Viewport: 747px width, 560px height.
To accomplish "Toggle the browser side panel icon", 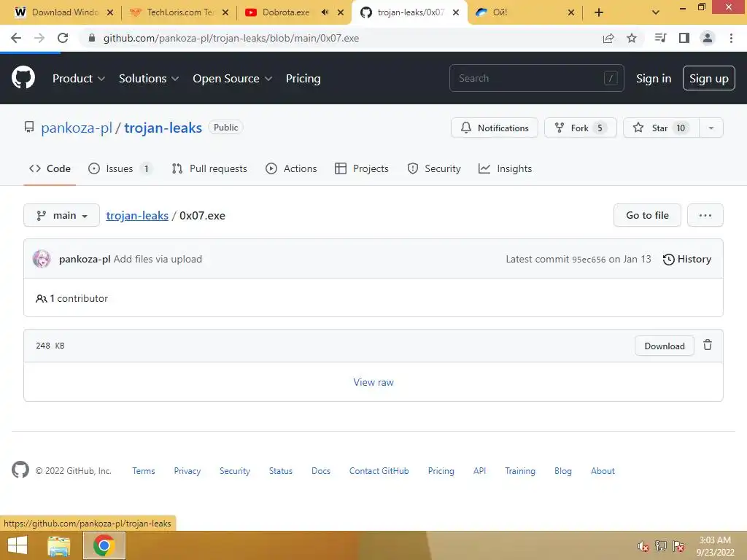I will (684, 38).
